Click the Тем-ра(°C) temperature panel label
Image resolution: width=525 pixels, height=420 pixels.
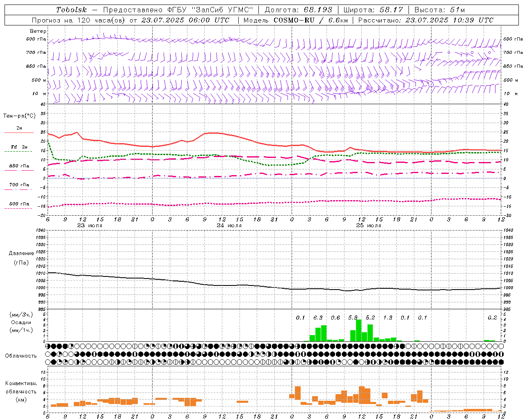(19, 116)
